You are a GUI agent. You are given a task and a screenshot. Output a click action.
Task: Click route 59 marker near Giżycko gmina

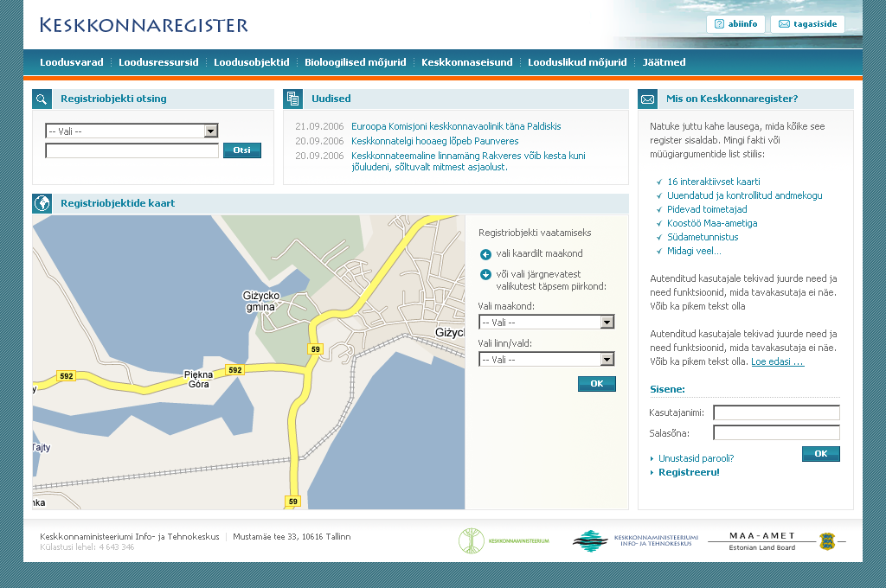[x=315, y=349]
